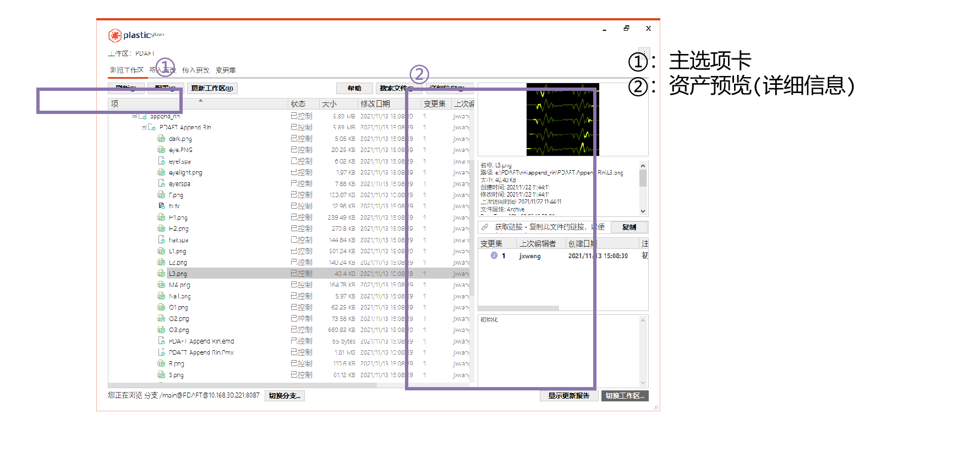Collapse the PDAFT Append Rin subfolder
Screen dimensions: 980x468
pyautogui.click(x=144, y=127)
